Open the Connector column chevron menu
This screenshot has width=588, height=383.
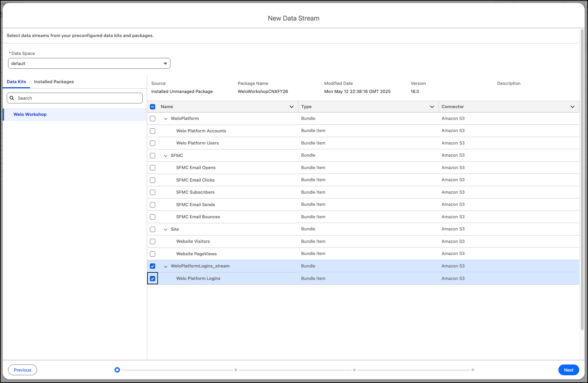pyautogui.click(x=572, y=107)
